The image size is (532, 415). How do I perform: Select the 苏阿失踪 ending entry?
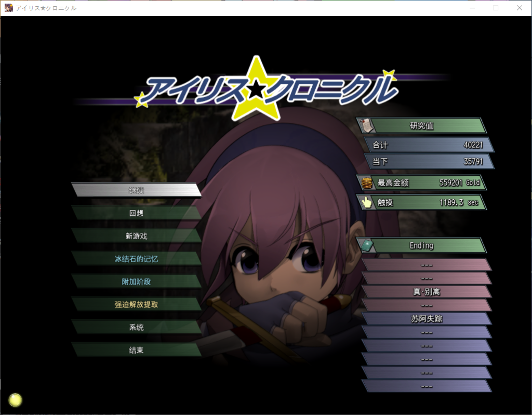click(x=427, y=319)
